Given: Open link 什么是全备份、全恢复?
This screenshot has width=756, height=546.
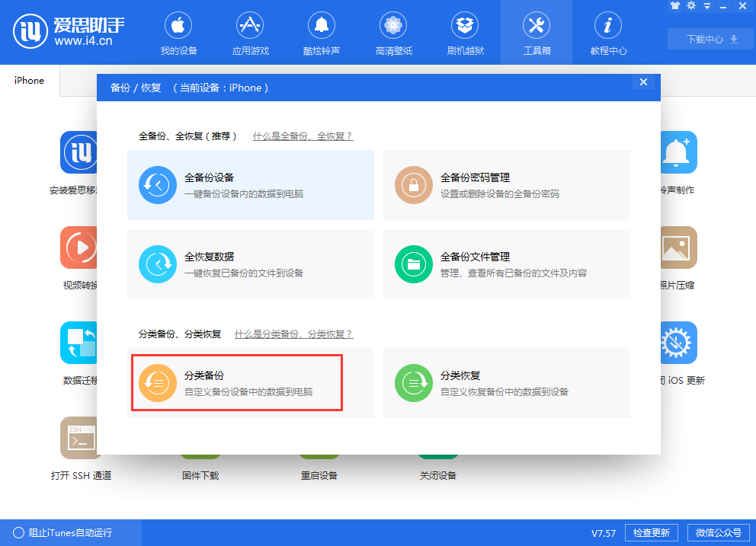Looking at the screenshot, I should pyautogui.click(x=303, y=136).
